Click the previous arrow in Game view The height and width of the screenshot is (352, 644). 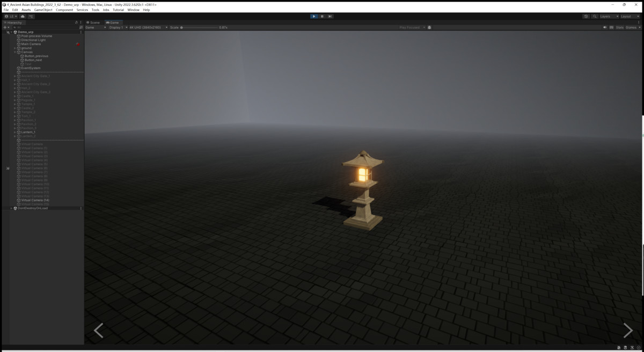click(x=99, y=331)
